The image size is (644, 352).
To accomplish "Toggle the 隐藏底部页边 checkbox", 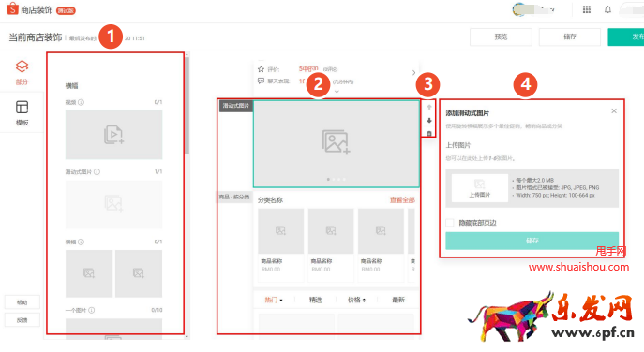I will [450, 223].
